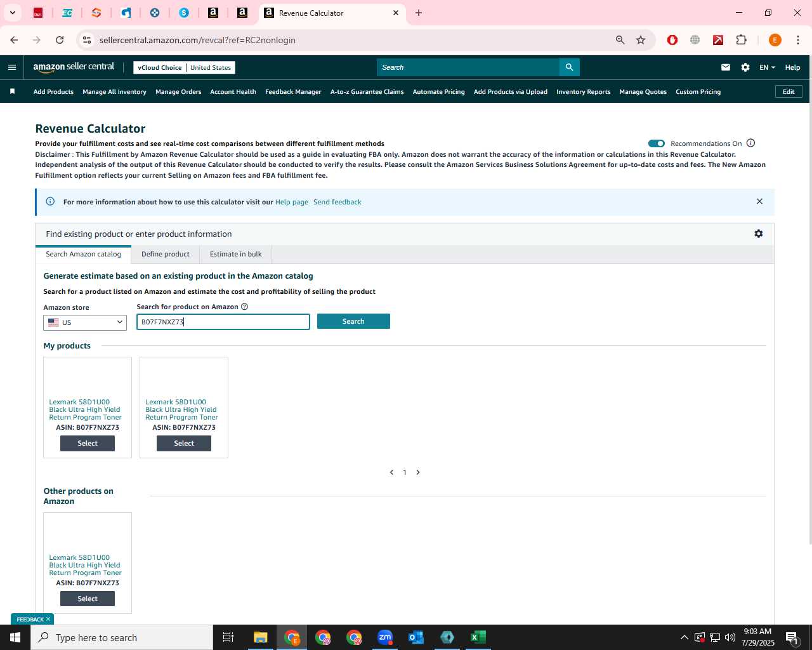
Task: Bookmark this page with the star icon
Action: [x=641, y=40]
